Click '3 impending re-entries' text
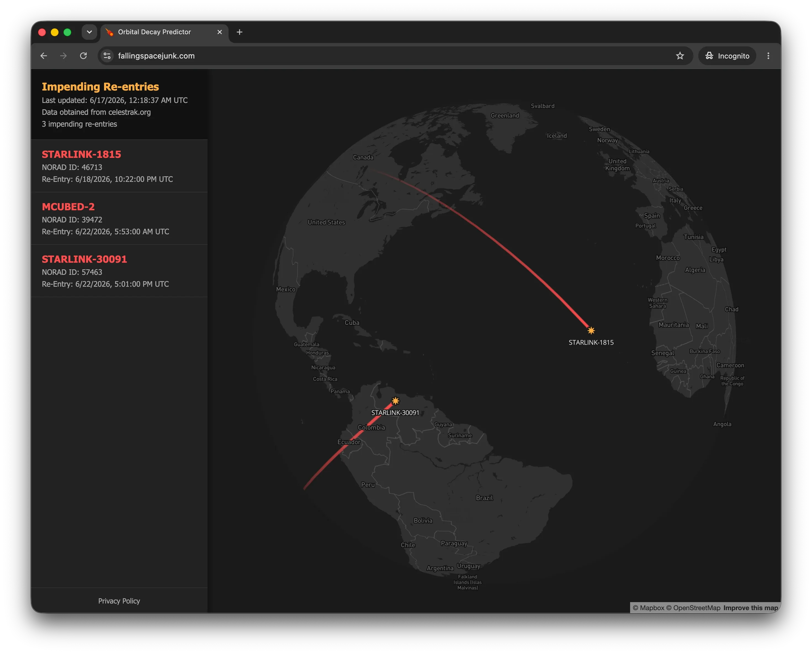This screenshot has width=812, height=654. 79,124
